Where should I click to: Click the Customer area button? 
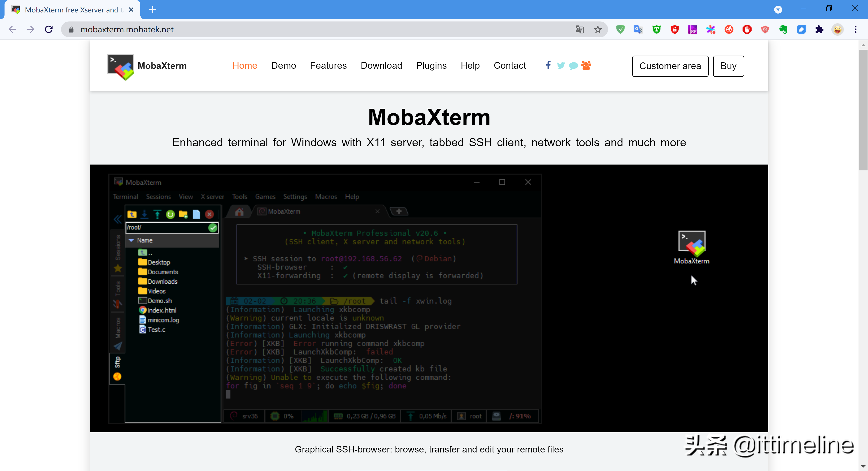pyautogui.click(x=670, y=66)
